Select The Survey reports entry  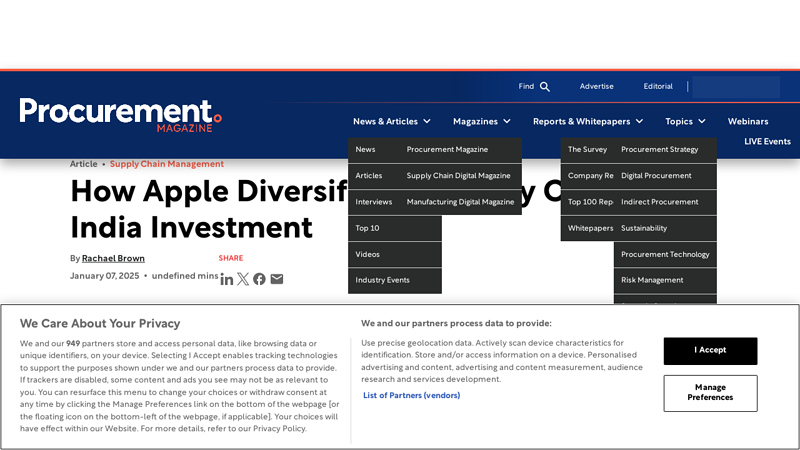pos(587,149)
